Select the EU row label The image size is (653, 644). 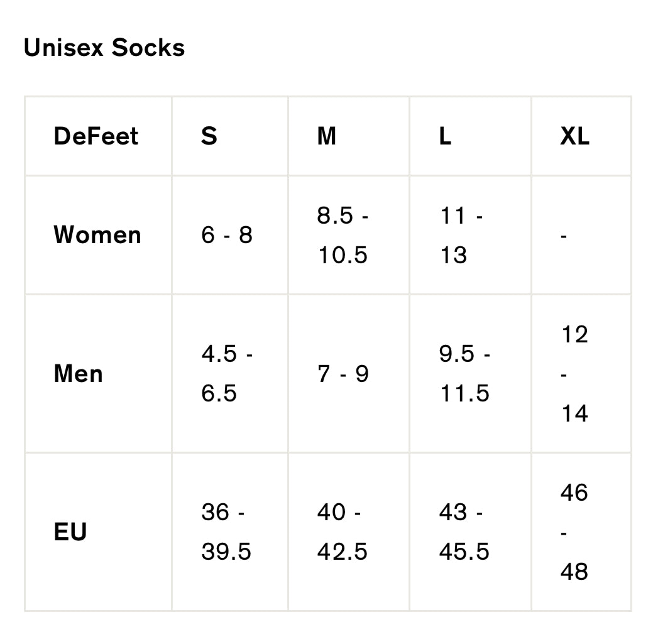tap(70, 531)
